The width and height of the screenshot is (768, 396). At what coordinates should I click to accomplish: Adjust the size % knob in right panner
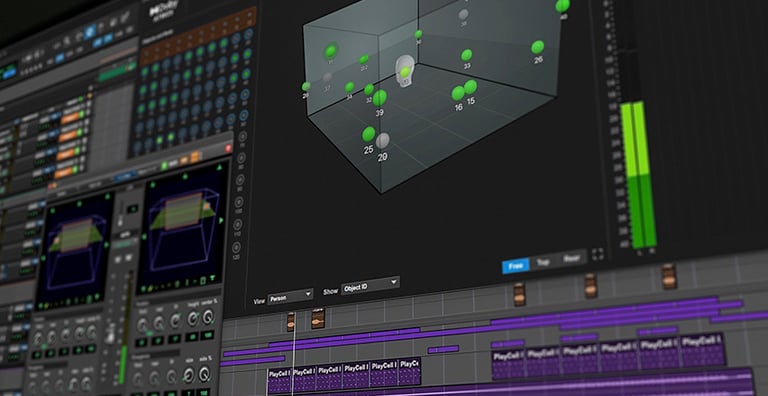point(204,374)
